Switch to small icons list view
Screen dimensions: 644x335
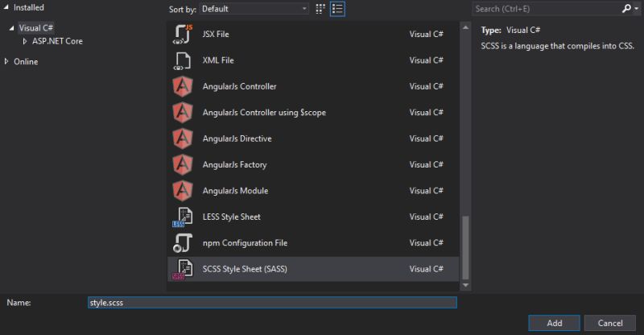[x=337, y=9]
